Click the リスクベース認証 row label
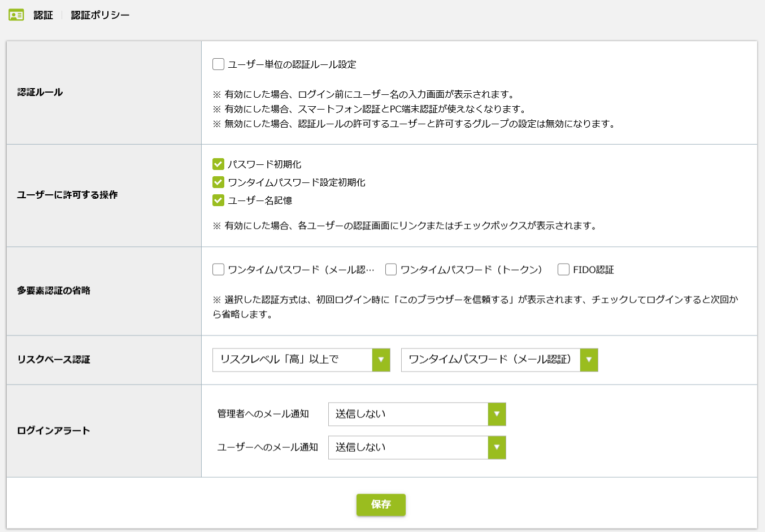The image size is (765, 532). 54,359
